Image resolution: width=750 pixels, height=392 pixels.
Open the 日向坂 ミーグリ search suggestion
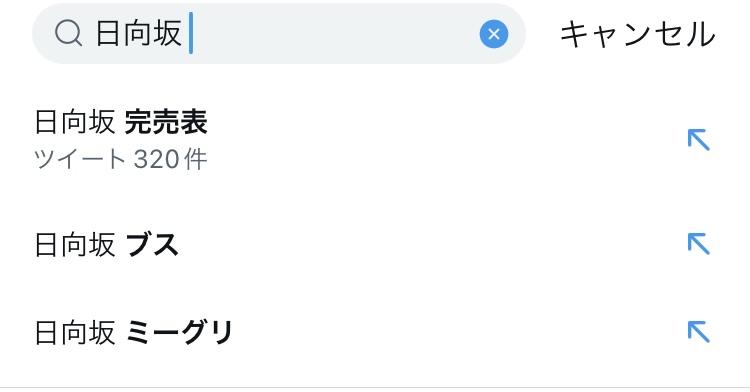375,332
